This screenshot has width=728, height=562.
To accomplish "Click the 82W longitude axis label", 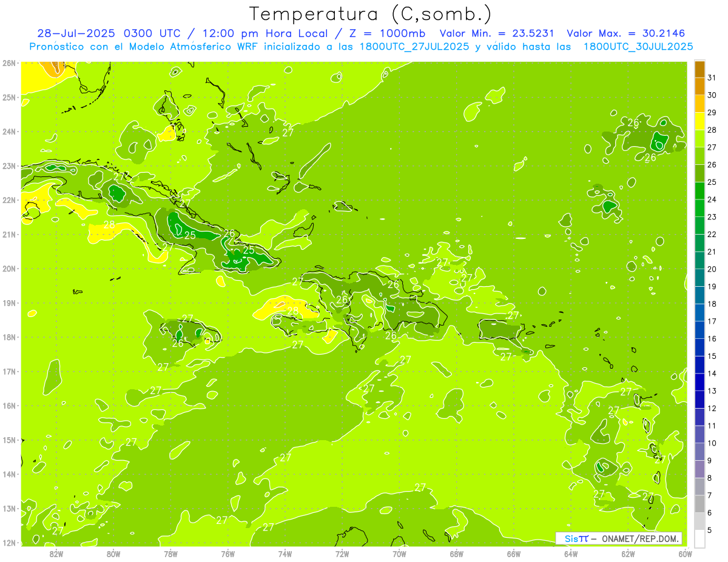I will (x=56, y=554).
